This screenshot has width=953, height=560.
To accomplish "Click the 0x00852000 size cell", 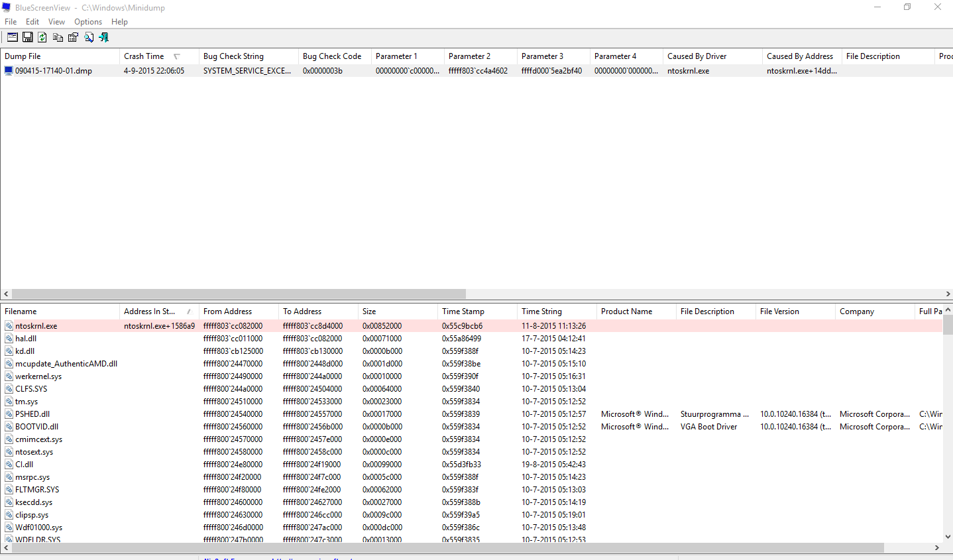I will pos(382,326).
